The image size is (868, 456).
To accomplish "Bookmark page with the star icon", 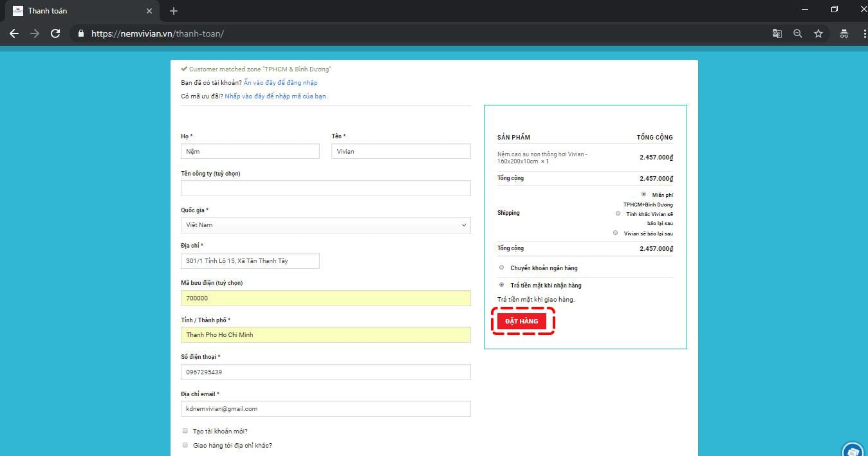I will 818,33.
